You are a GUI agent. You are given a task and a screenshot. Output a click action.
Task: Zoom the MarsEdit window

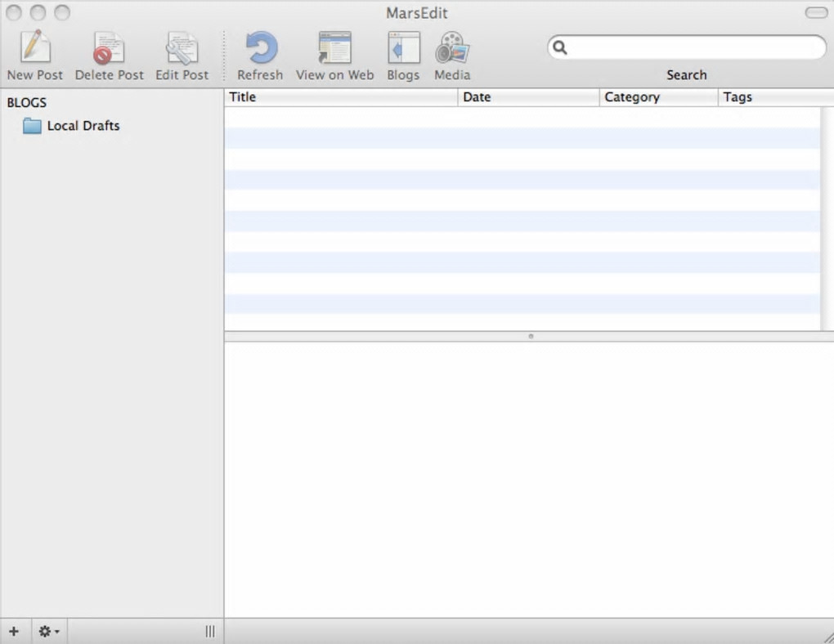62,12
